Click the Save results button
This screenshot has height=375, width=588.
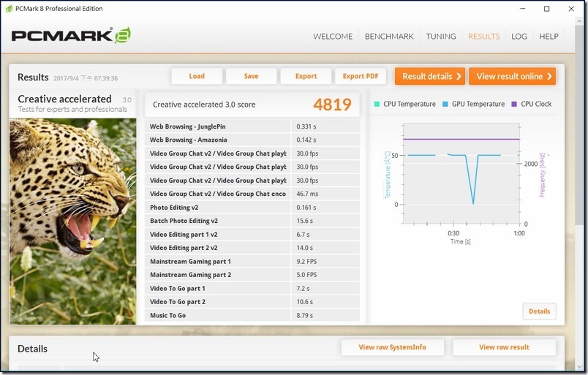tap(252, 76)
